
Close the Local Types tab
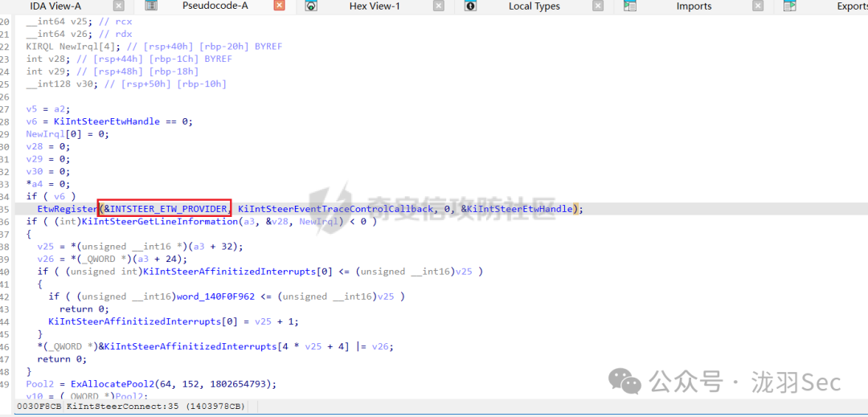coord(598,6)
